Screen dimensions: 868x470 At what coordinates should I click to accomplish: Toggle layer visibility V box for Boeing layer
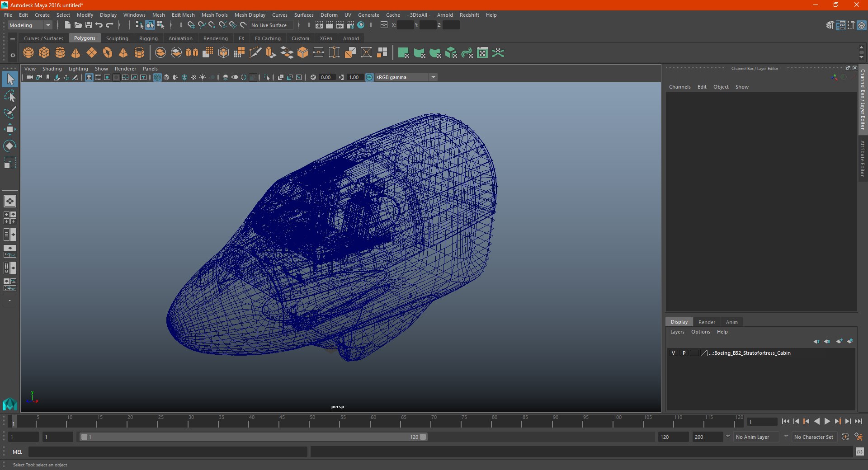click(673, 353)
